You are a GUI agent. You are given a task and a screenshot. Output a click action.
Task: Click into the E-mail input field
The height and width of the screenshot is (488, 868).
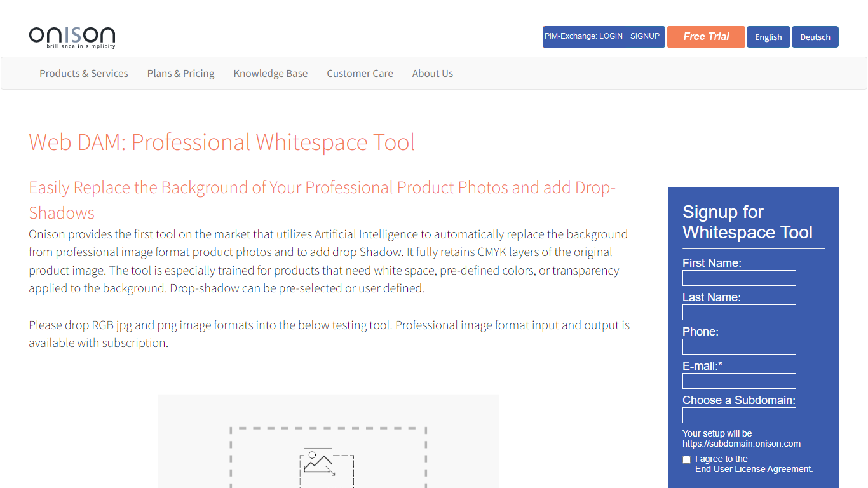coord(738,381)
